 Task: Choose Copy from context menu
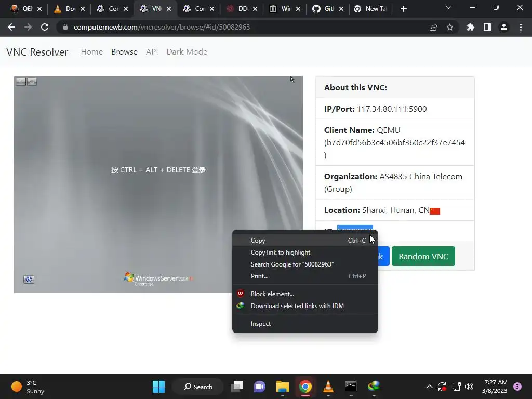coord(305,240)
